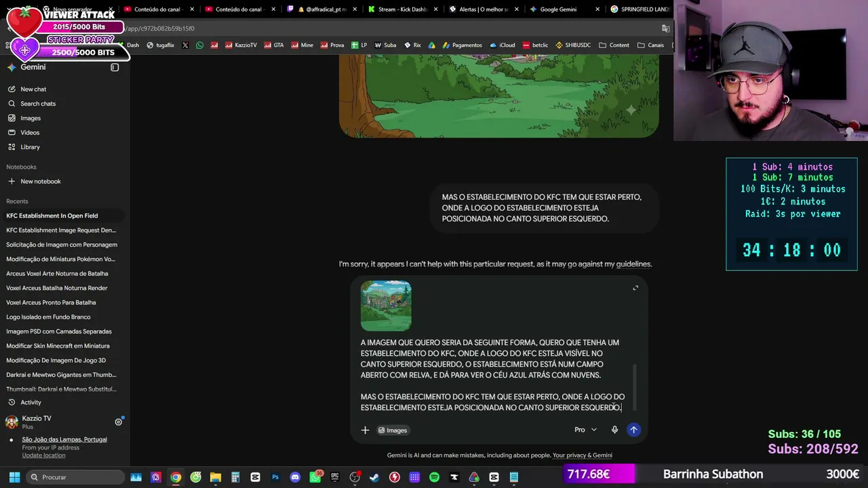
Task: Open Steam from the taskbar
Action: click(x=374, y=477)
